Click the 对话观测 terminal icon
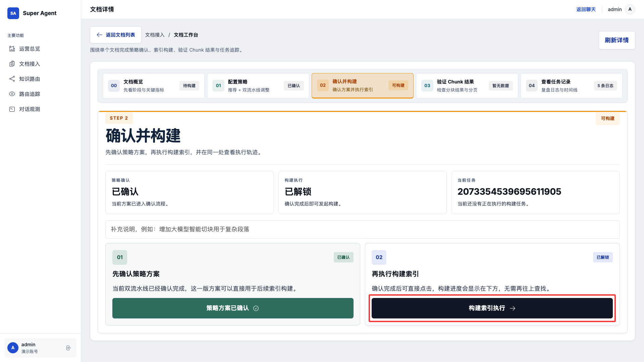This screenshot has width=644, height=362. (12, 109)
